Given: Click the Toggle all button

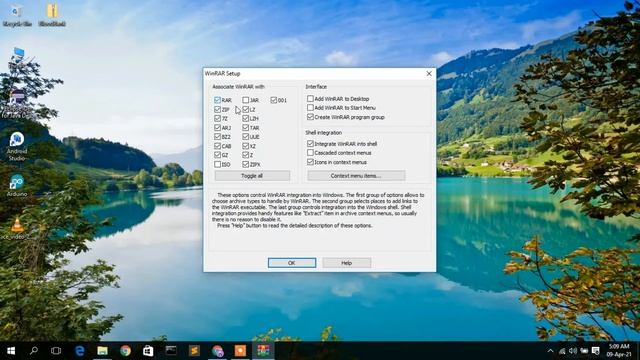Looking at the screenshot, I should pyautogui.click(x=252, y=176).
